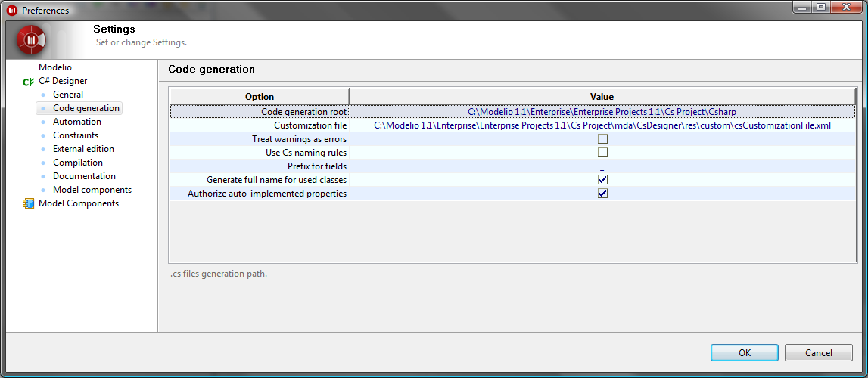
Task: Click bullet icon beside Documentation
Action: point(43,177)
